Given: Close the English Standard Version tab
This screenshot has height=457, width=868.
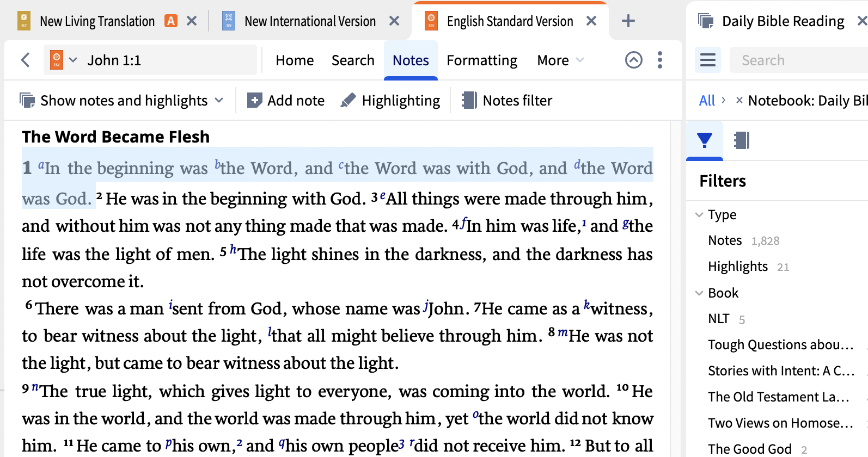Looking at the screenshot, I should (x=591, y=21).
